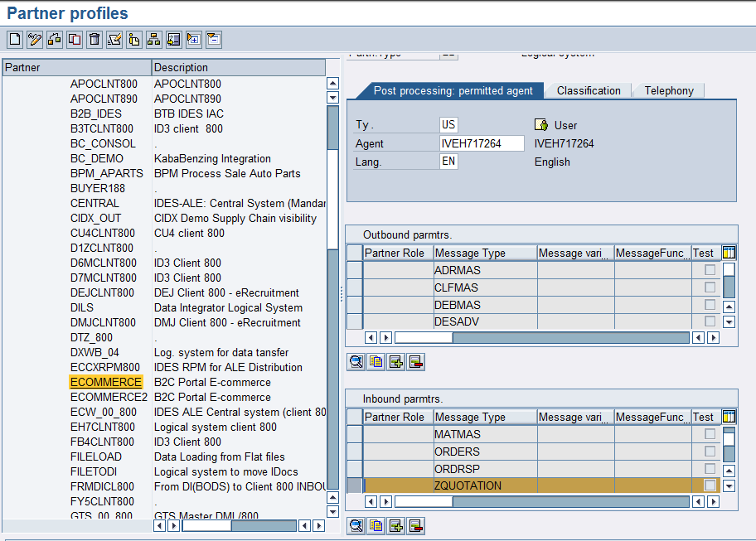Tick the Test checkbox for ADRMAS row

coord(710,270)
